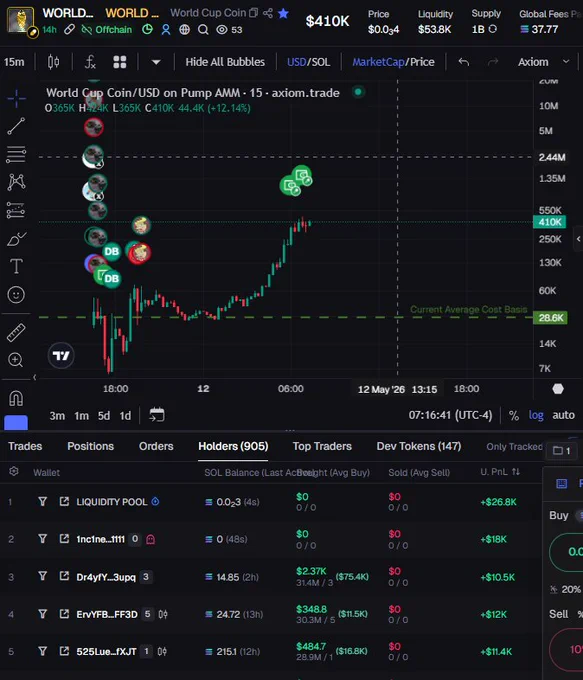This screenshot has height=680, width=583.
Task: Expand the right price panel chevron
Action: tap(578, 239)
